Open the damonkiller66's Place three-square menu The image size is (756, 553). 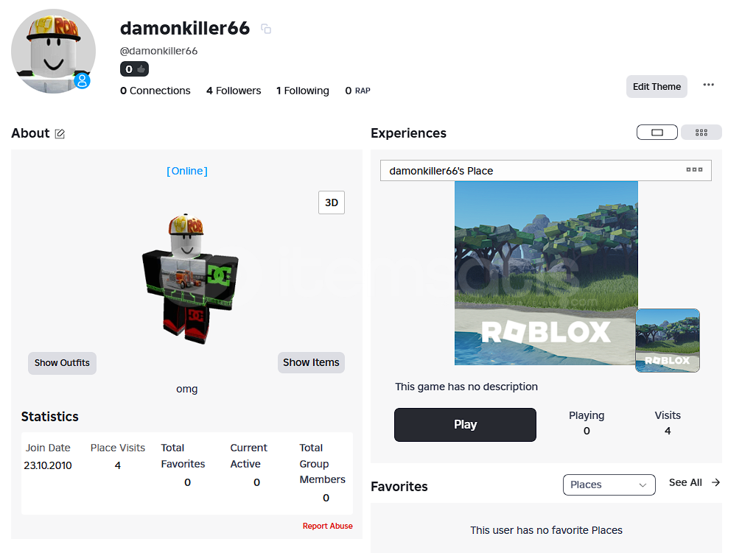click(694, 169)
